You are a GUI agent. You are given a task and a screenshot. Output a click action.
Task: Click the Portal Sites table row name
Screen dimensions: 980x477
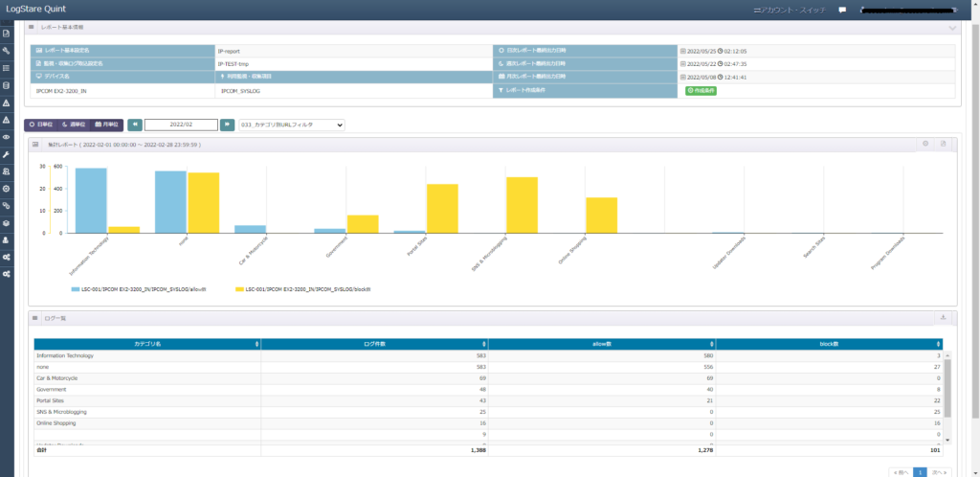click(51, 400)
